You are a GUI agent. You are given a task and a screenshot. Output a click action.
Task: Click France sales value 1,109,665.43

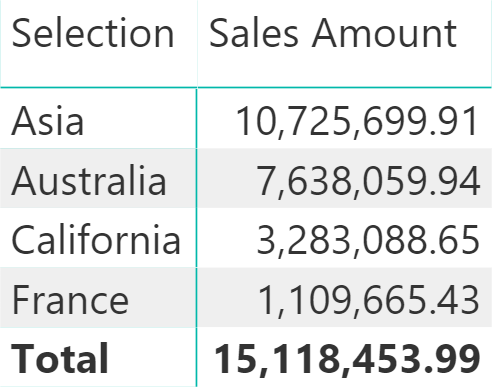coord(368,300)
